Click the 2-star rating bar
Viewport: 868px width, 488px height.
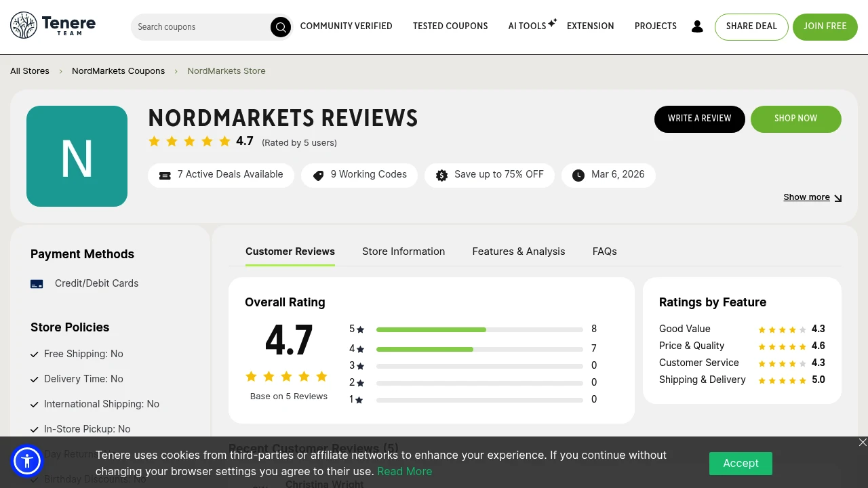click(x=479, y=384)
